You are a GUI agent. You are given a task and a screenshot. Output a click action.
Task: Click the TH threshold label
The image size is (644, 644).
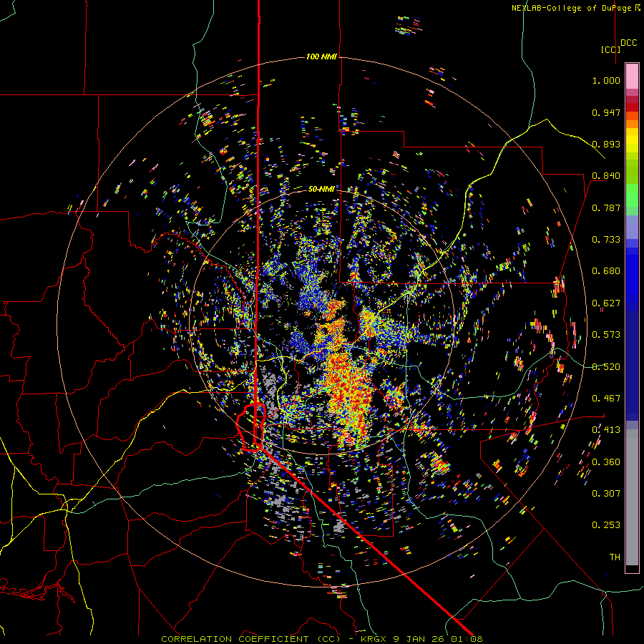[615, 557]
